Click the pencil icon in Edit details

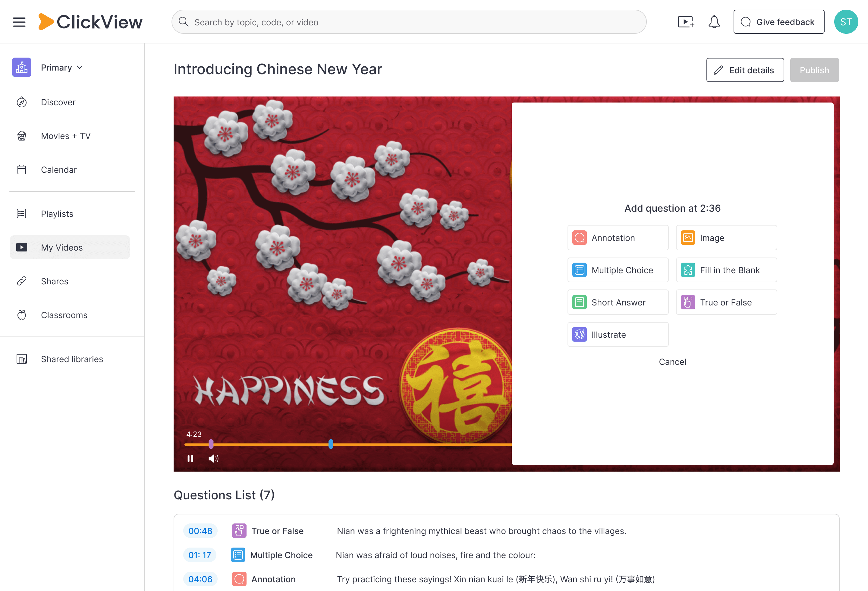coord(718,70)
